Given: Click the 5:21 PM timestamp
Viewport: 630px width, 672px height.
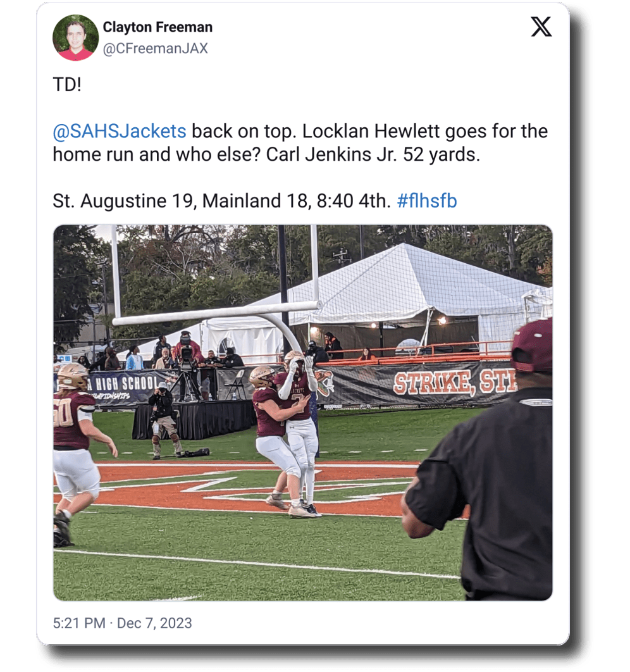Looking at the screenshot, I should click(x=79, y=623).
